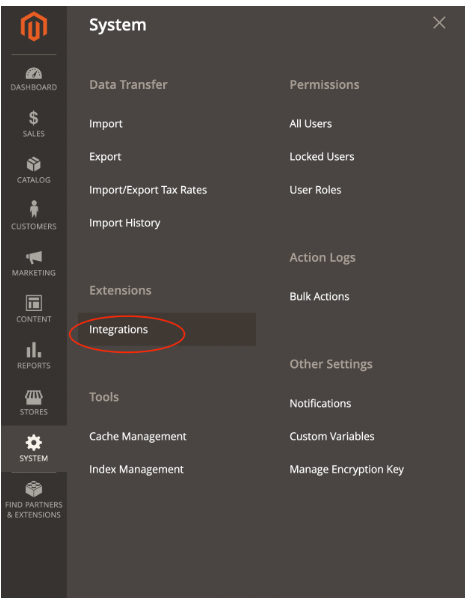The width and height of the screenshot is (467, 606).
Task: Open Customers person icon
Action: coord(34,209)
